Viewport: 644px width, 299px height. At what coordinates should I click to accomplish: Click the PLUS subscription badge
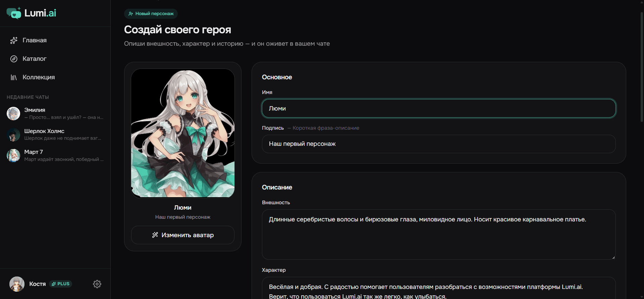click(60, 284)
